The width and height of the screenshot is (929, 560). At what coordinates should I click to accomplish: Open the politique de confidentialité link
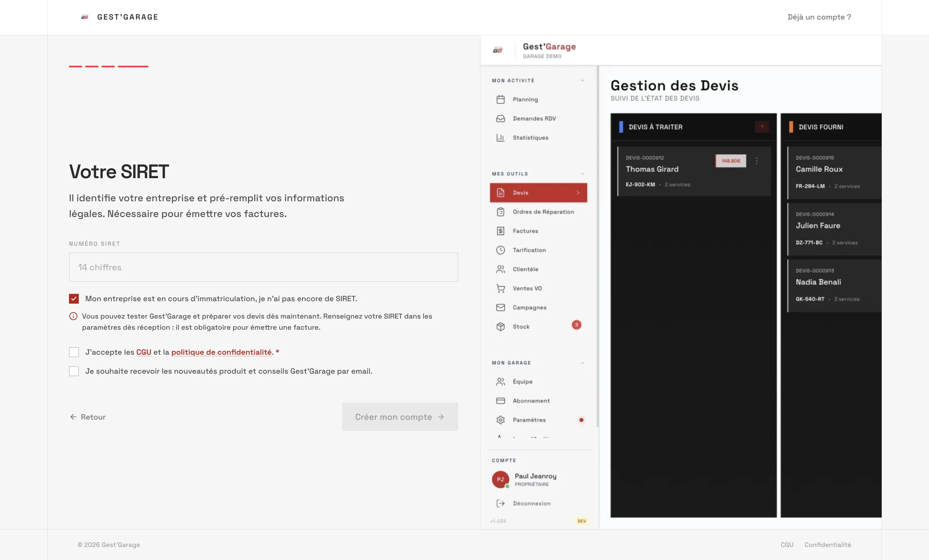pos(221,352)
